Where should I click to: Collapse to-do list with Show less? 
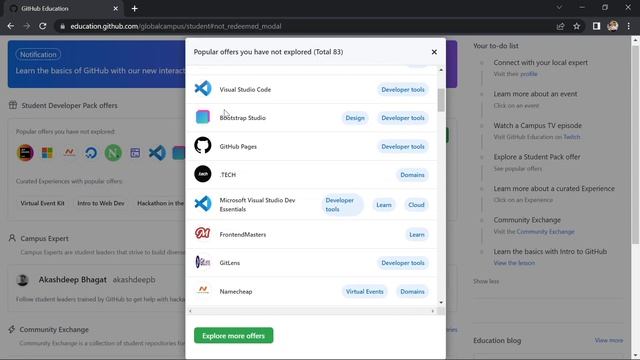486,281
